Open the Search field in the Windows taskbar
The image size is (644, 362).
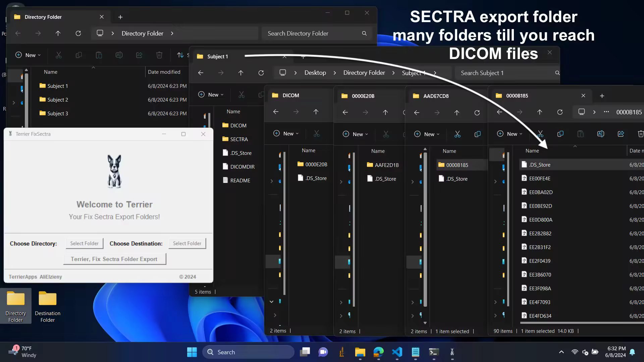tap(248, 352)
